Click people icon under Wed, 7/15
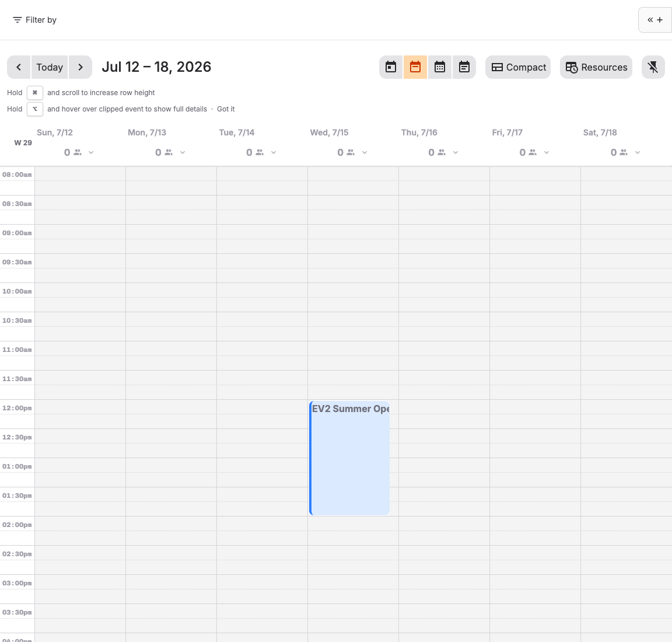672x642 pixels. click(351, 152)
